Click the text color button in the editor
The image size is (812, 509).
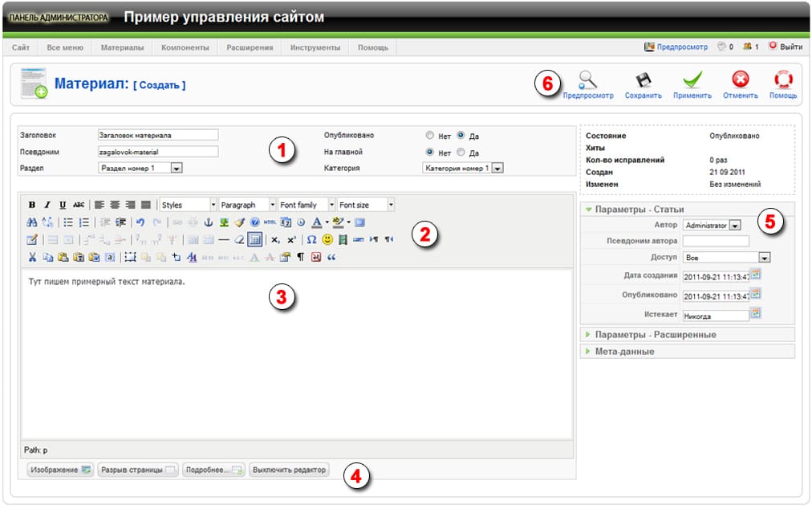(317, 222)
